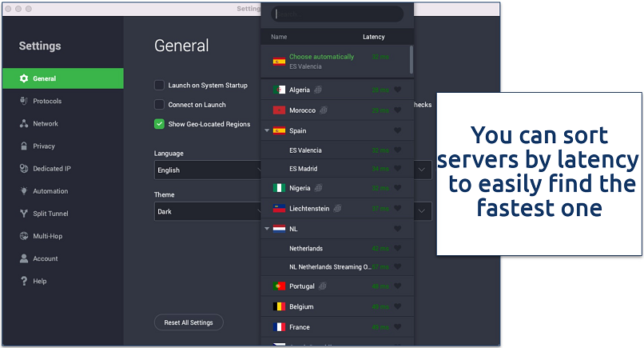
Task: Uncheck Show Geo-Located Regions
Action: 160,124
